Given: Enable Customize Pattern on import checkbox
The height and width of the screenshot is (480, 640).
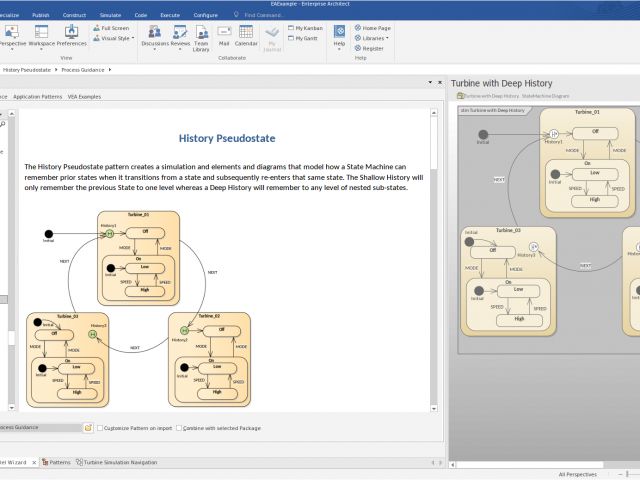Looking at the screenshot, I should click(101, 427).
